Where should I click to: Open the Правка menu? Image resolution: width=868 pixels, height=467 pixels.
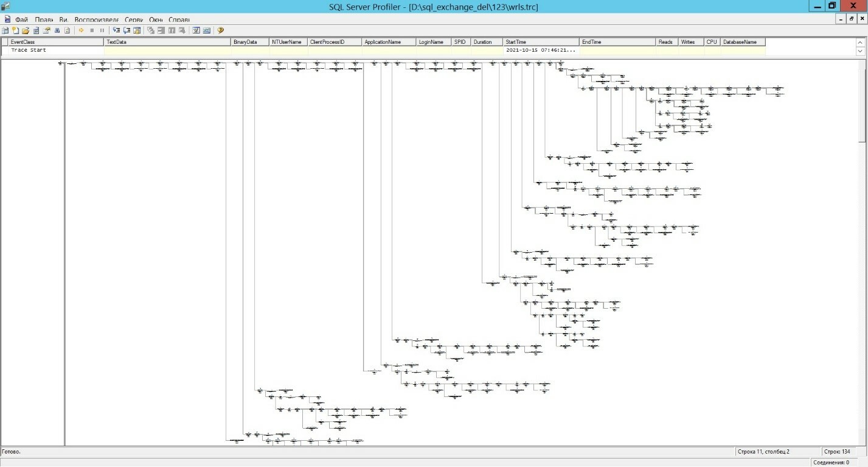44,19
